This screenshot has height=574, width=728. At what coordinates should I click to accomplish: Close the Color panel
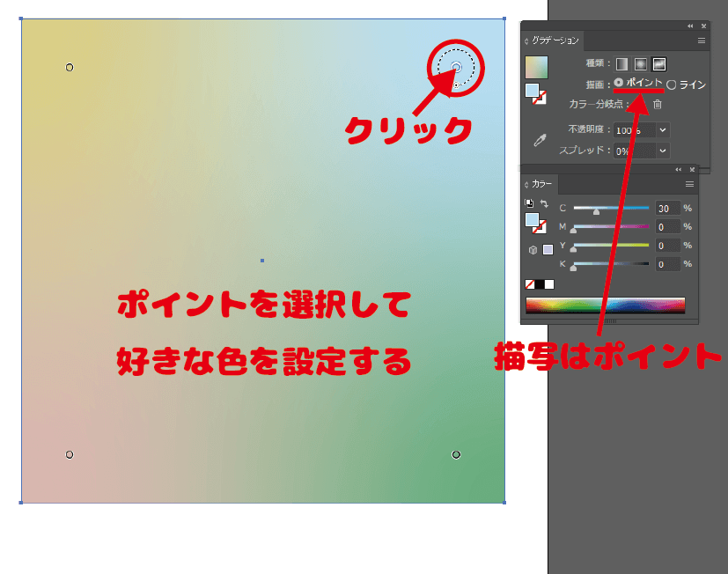coord(692,170)
